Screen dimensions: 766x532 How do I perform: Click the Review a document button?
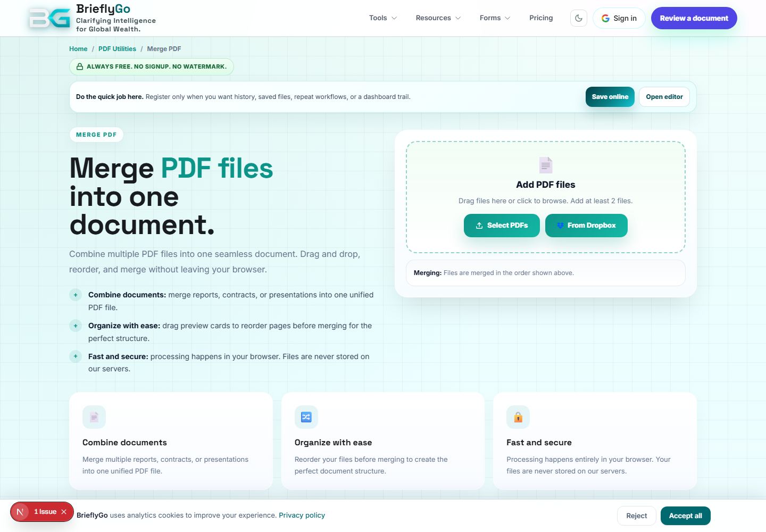(694, 18)
